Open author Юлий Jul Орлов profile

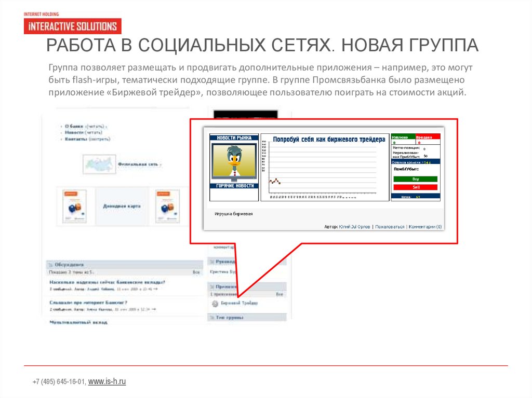(x=354, y=227)
